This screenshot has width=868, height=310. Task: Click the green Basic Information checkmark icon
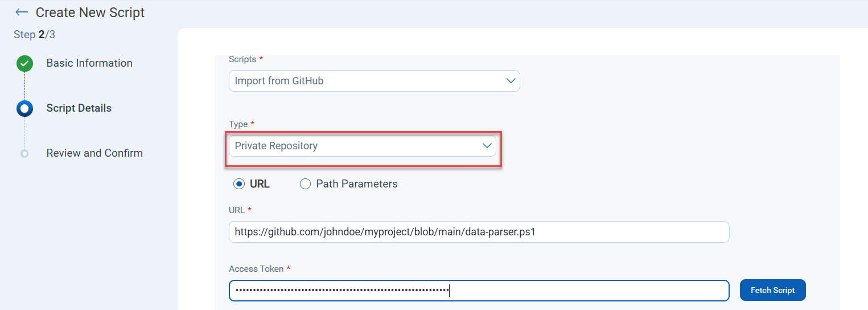tap(24, 63)
